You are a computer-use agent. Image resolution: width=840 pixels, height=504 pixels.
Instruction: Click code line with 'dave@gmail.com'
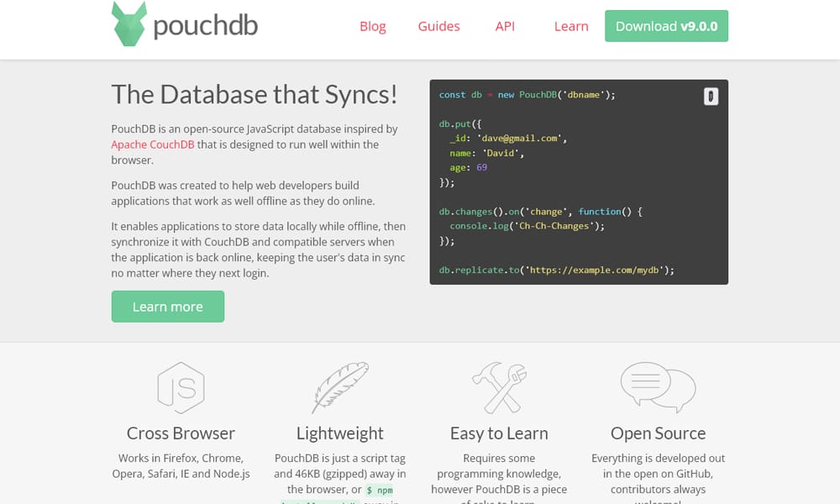pos(508,139)
